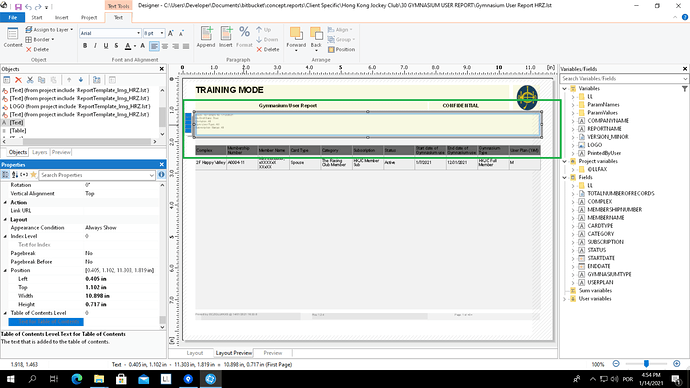Screen dimensions: 690x388
Task: Toggle Italic text formatting
Action: [95, 46]
